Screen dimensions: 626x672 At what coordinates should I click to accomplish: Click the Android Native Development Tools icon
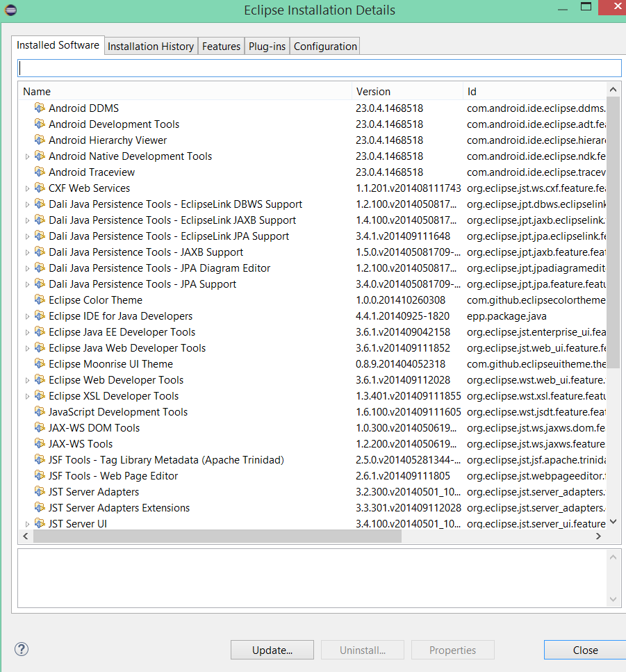[x=40, y=156]
